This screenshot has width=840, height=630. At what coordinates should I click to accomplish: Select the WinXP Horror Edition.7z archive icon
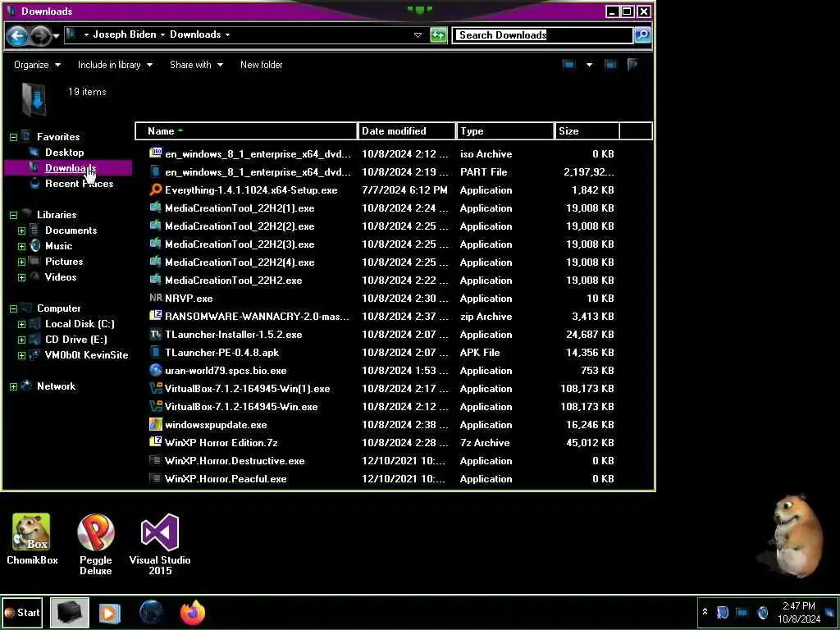click(x=155, y=442)
